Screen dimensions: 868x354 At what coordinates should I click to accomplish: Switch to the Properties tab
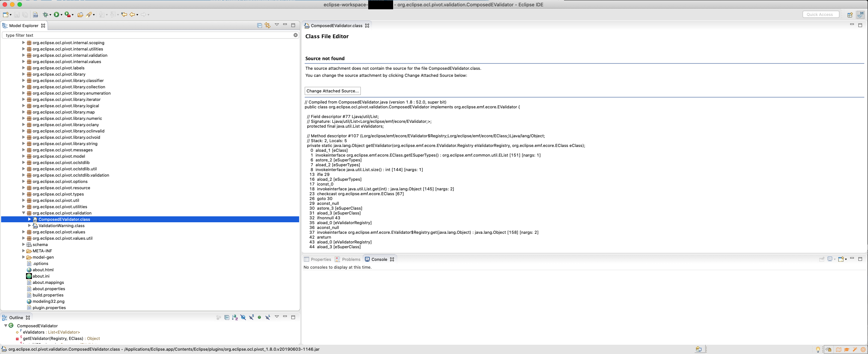pos(317,259)
